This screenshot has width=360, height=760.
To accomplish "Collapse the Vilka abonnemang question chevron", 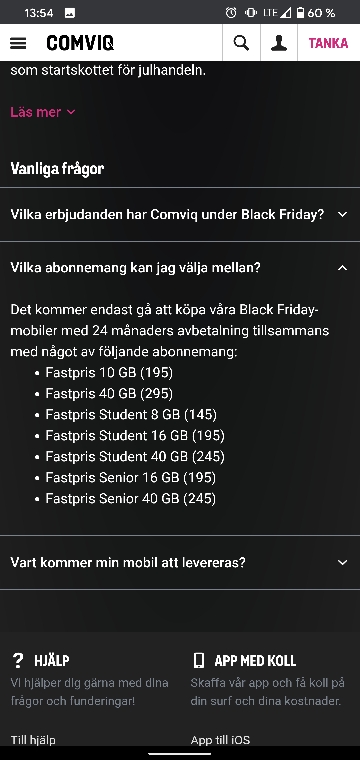I will [x=343, y=268].
